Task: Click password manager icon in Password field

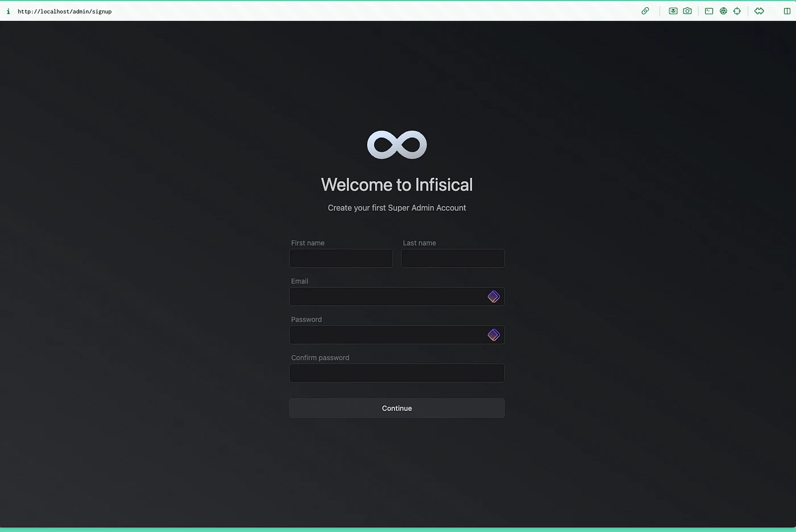Action: [x=494, y=335]
